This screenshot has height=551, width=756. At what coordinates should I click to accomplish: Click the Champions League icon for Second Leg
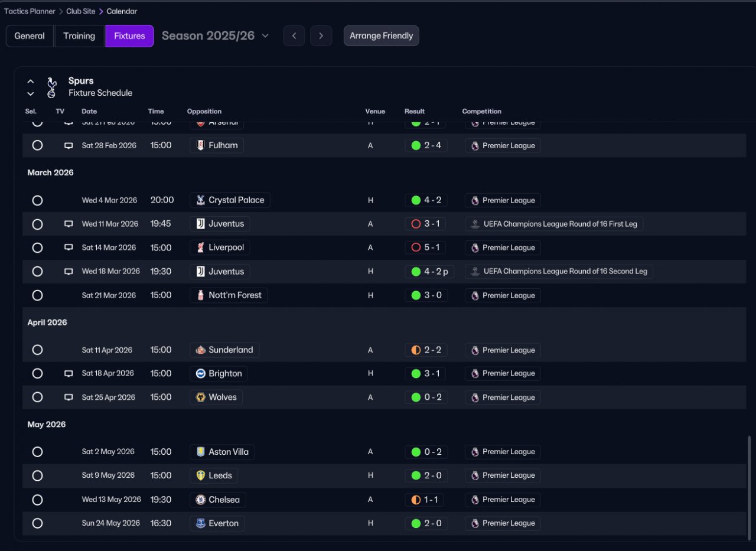tap(475, 272)
